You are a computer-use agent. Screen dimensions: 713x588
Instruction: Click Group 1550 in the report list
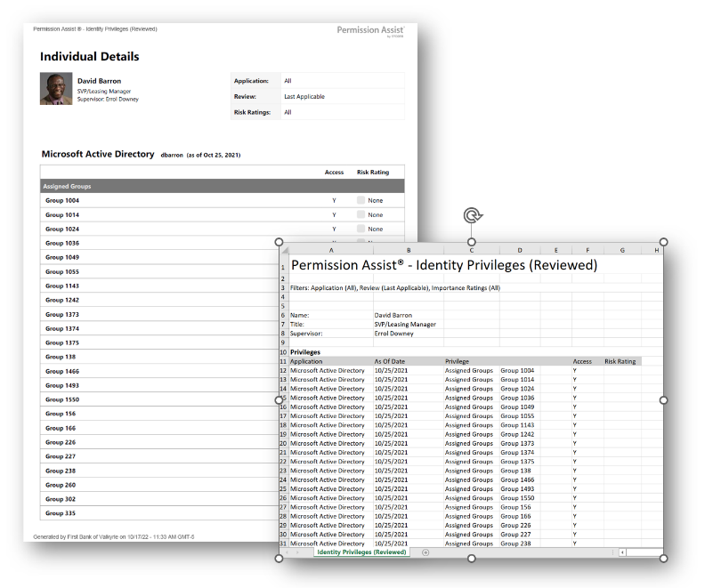pos(61,400)
